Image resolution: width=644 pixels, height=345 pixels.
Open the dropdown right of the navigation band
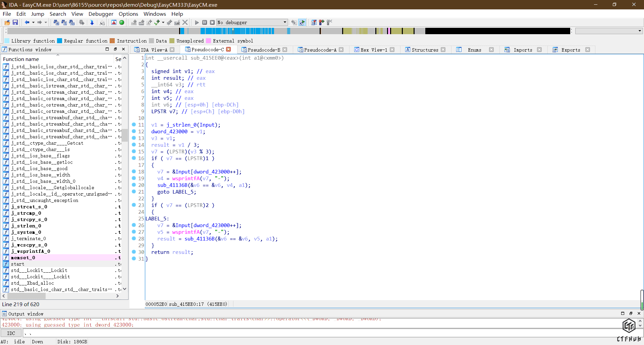tap(640, 31)
